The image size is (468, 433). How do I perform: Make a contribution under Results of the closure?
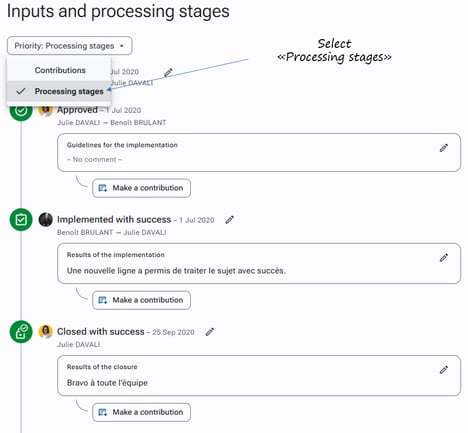[x=142, y=412]
